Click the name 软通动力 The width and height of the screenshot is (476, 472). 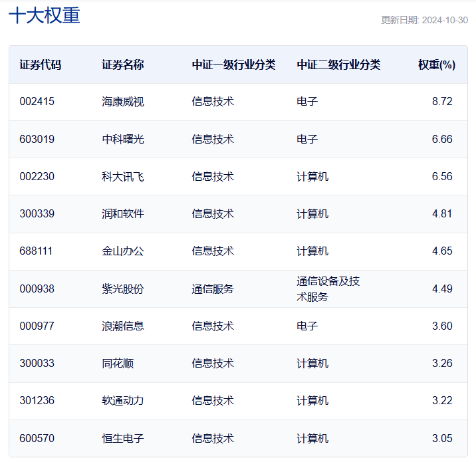[x=123, y=401]
